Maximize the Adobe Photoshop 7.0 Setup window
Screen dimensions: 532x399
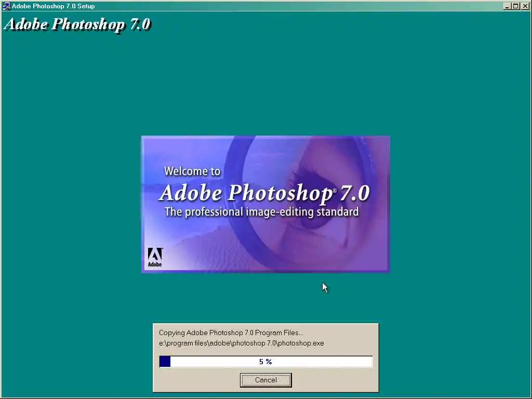[516, 6]
